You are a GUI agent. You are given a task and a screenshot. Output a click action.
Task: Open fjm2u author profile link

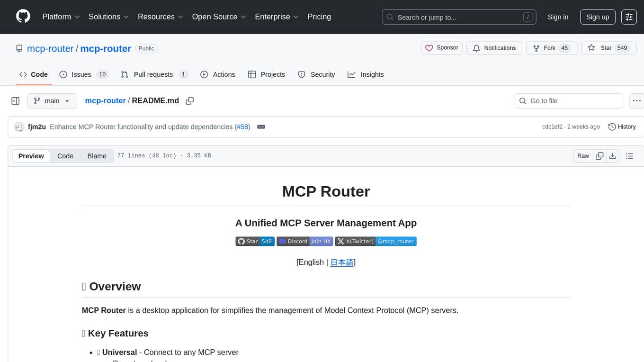point(37,127)
